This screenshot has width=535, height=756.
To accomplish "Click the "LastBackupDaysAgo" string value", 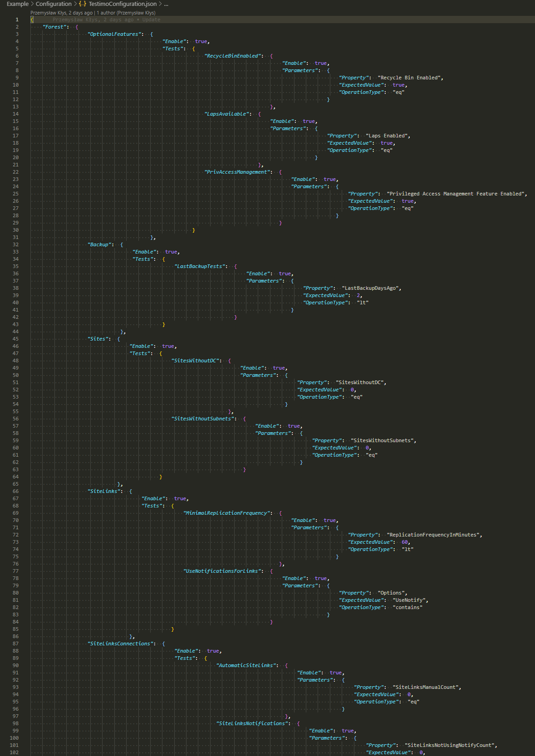I will point(371,288).
